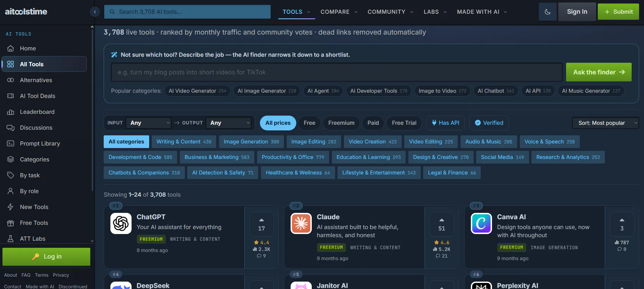Select the Video Creation category tab
The width and height of the screenshot is (644, 289).
[x=372, y=142]
